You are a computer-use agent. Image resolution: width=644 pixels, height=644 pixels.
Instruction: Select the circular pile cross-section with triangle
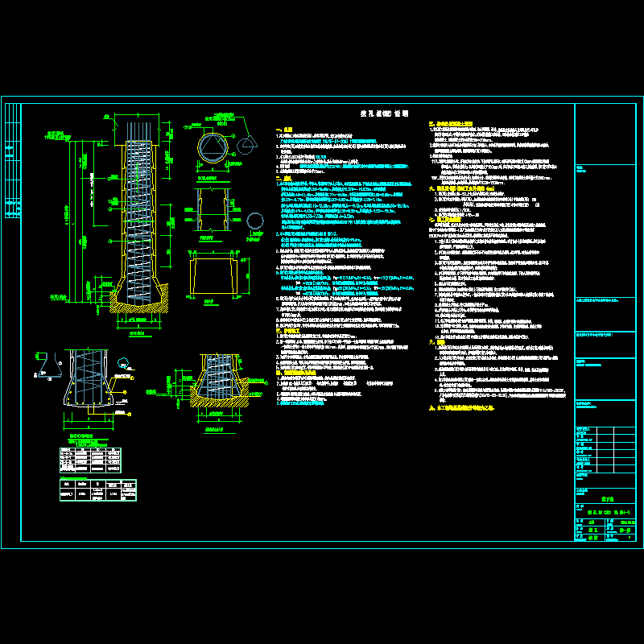point(213,147)
